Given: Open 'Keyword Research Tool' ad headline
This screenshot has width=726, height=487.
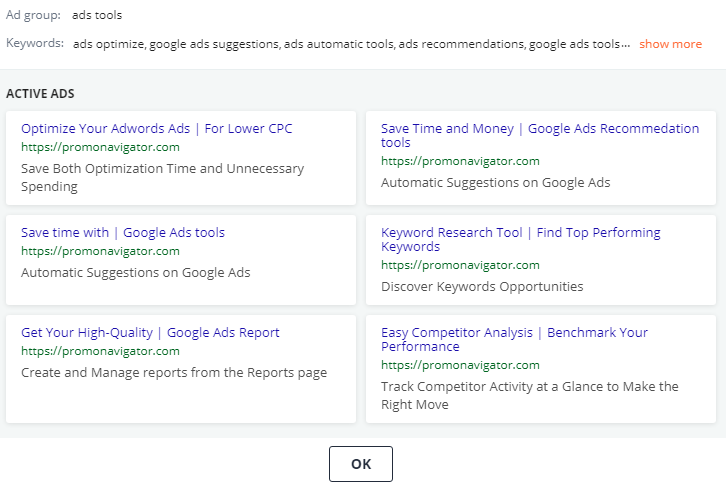Looking at the screenshot, I should (520, 239).
